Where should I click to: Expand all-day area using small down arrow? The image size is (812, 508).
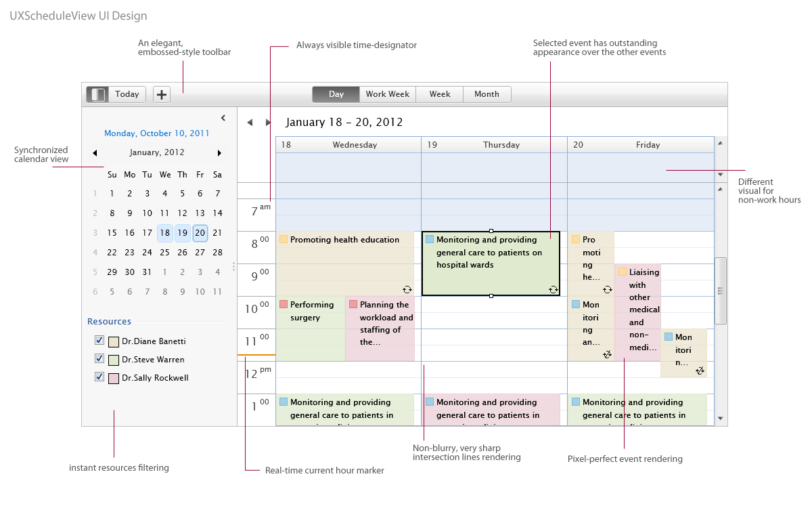click(x=720, y=175)
